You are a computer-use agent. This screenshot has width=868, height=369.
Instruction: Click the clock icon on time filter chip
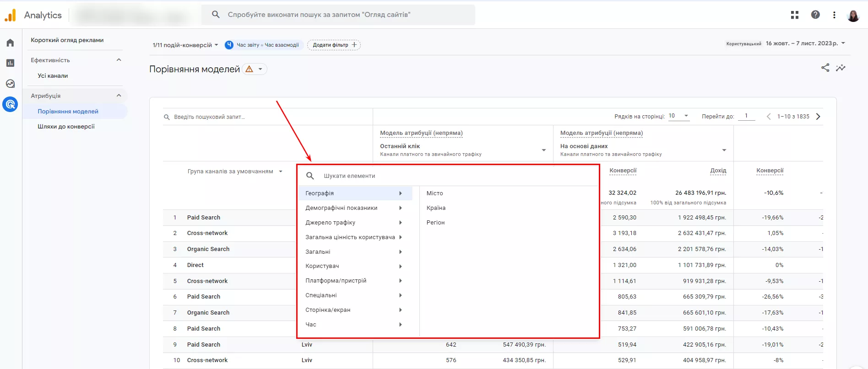point(229,45)
